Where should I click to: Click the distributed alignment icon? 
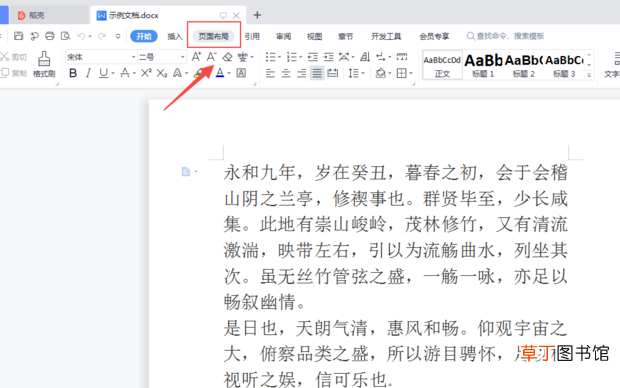tap(333, 73)
